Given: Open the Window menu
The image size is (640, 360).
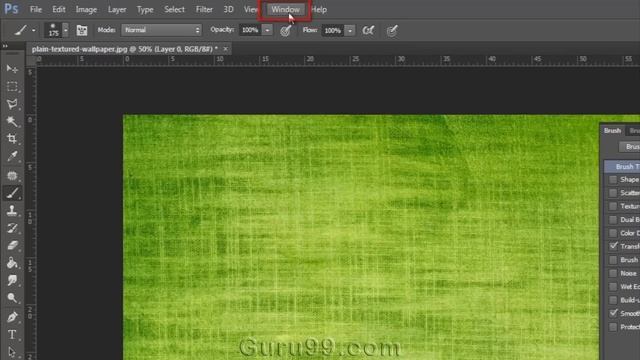Looking at the screenshot, I should [x=285, y=9].
